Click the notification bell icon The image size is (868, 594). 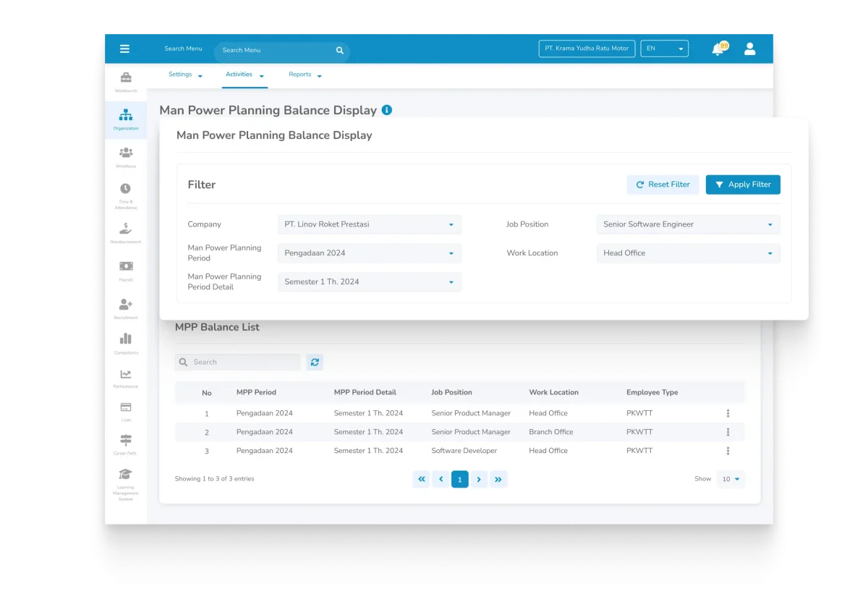click(x=718, y=49)
